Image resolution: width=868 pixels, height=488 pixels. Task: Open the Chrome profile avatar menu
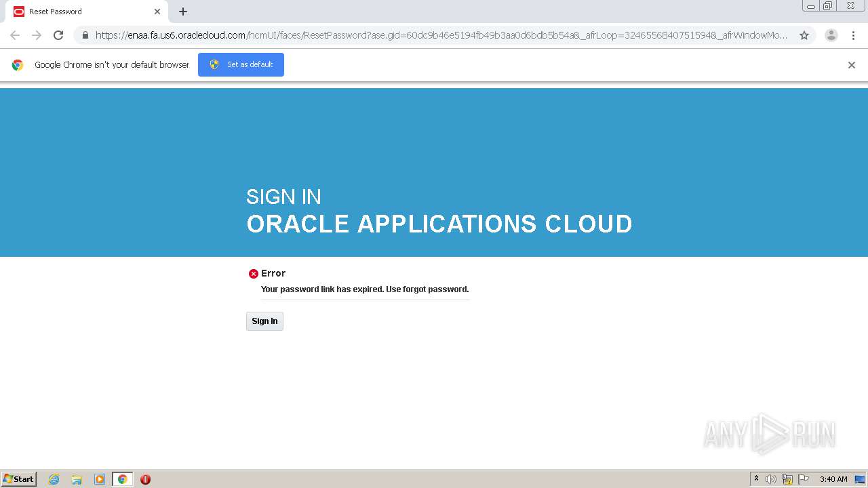[831, 35]
